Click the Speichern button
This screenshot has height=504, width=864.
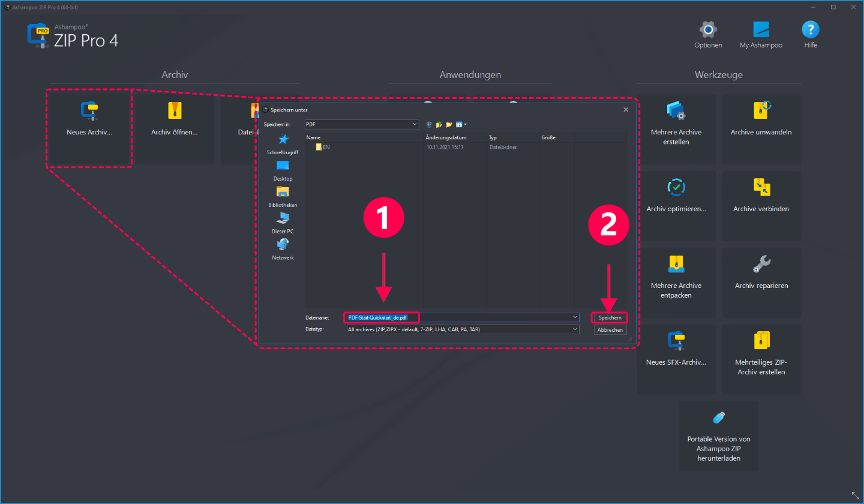click(x=610, y=317)
